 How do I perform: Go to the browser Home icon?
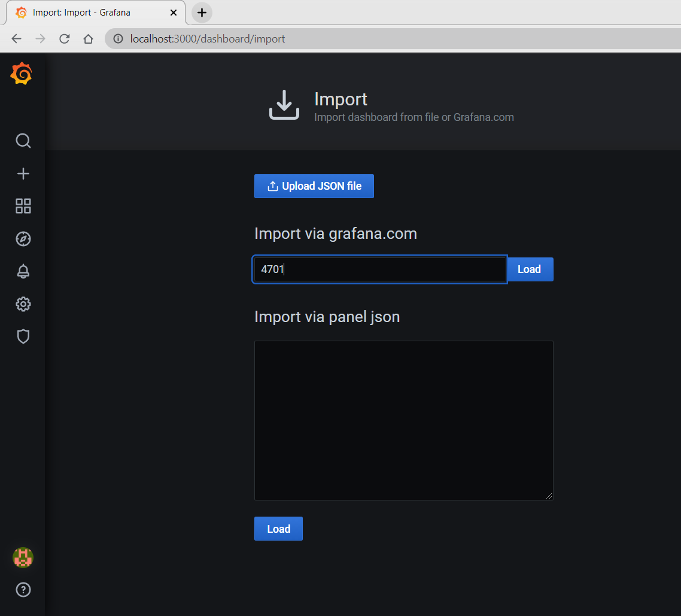tap(88, 39)
